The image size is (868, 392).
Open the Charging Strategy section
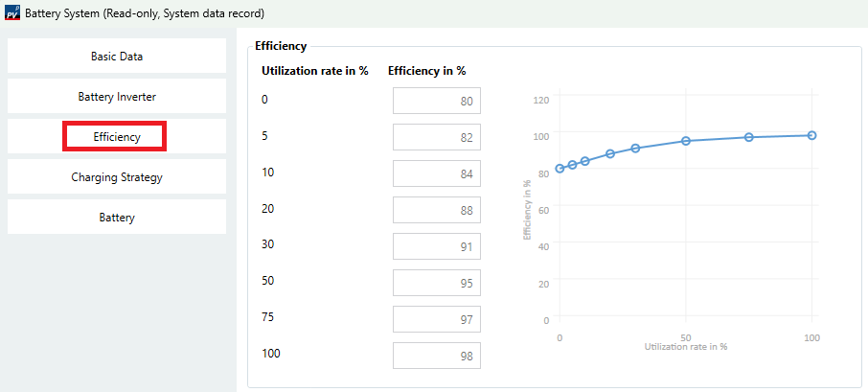(117, 177)
